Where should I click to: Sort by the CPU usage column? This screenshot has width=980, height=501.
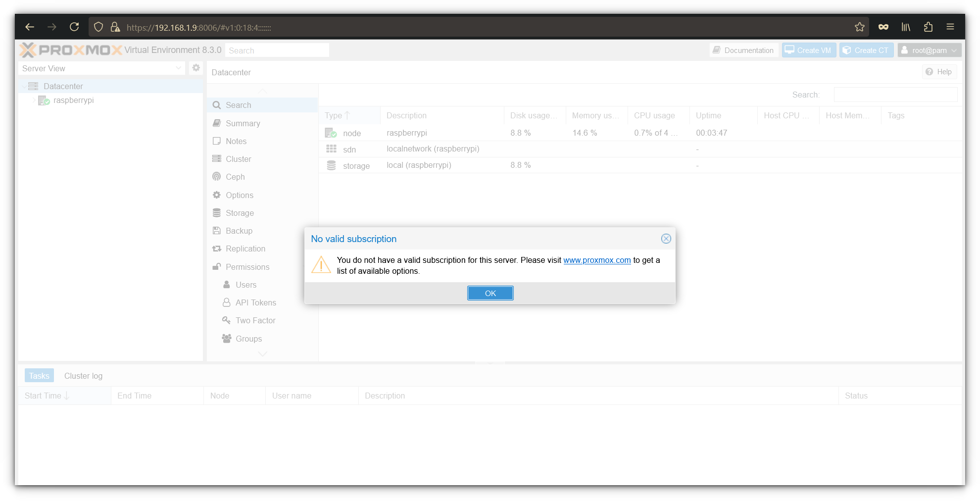[x=659, y=115]
